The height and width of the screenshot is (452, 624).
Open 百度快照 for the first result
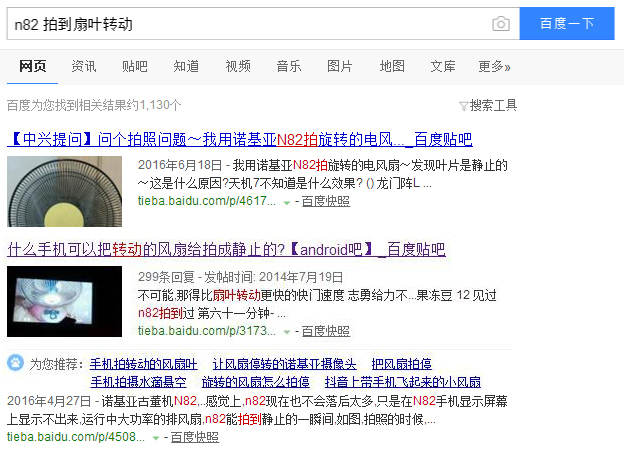click(326, 201)
